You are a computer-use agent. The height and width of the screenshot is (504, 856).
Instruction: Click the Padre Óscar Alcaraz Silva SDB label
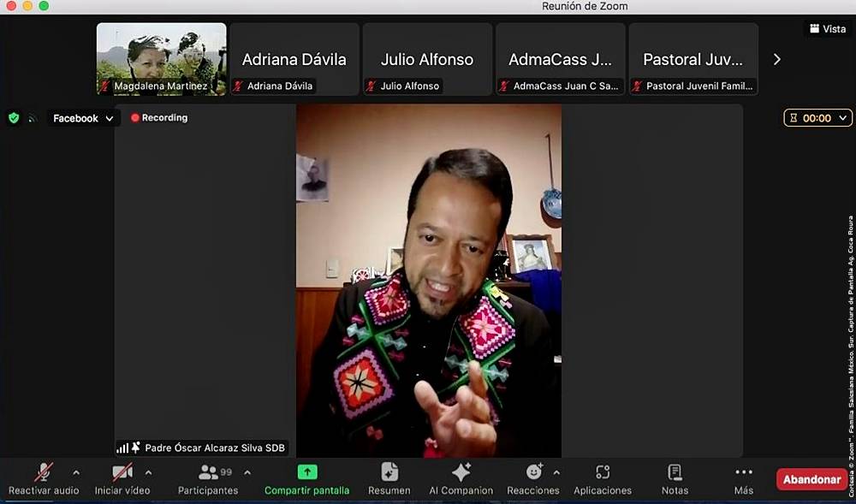(215, 448)
